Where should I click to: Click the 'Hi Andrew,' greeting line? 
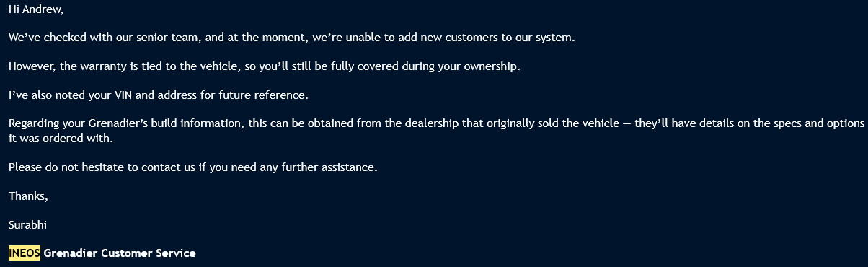pyautogui.click(x=35, y=10)
